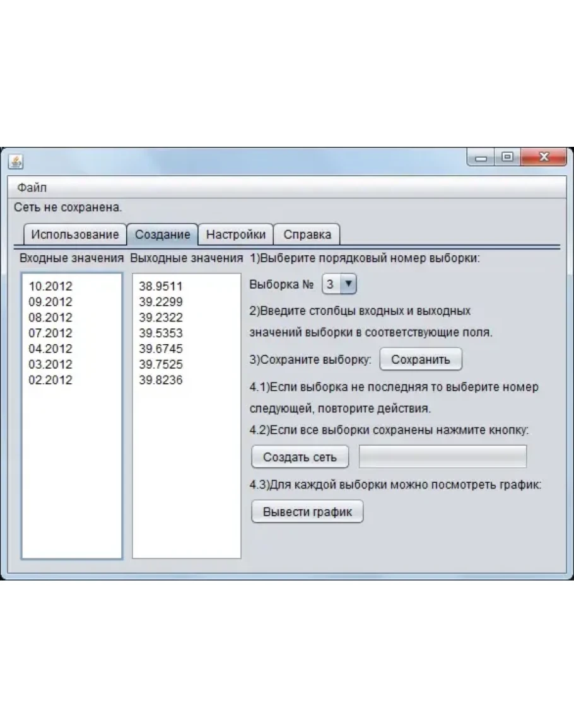Click the 07.2012 line in input values
This screenshot has height=728, width=574.
(50, 333)
